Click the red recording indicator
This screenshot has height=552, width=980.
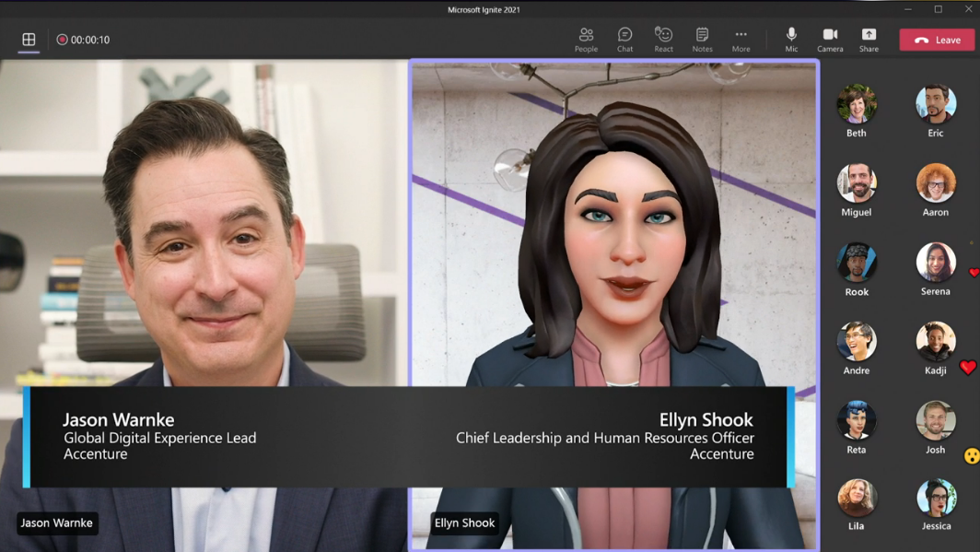(62, 40)
